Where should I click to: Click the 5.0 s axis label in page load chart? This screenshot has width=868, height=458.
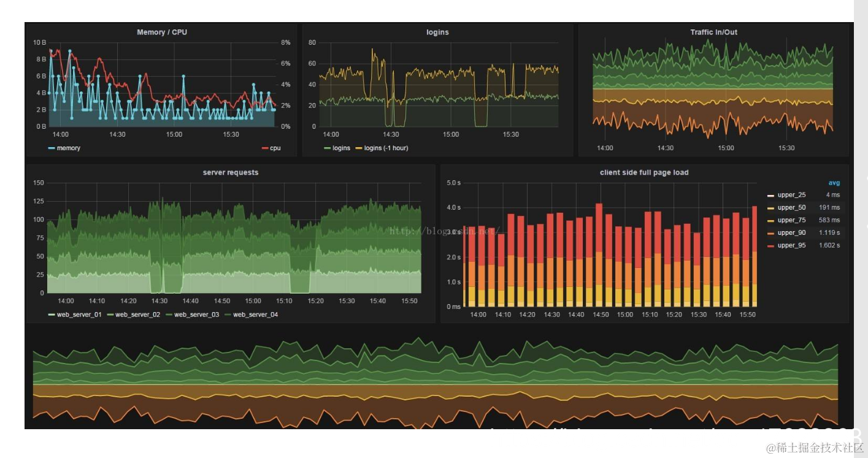[x=453, y=183]
